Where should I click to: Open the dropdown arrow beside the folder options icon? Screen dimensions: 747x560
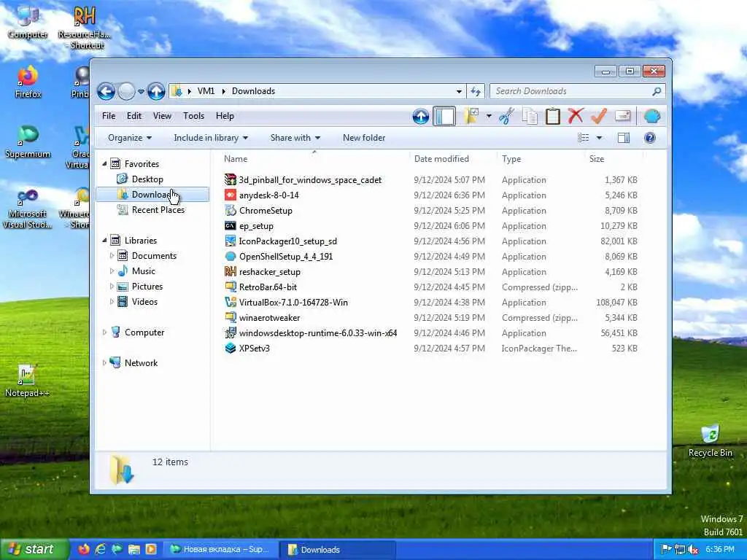click(489, 116)
